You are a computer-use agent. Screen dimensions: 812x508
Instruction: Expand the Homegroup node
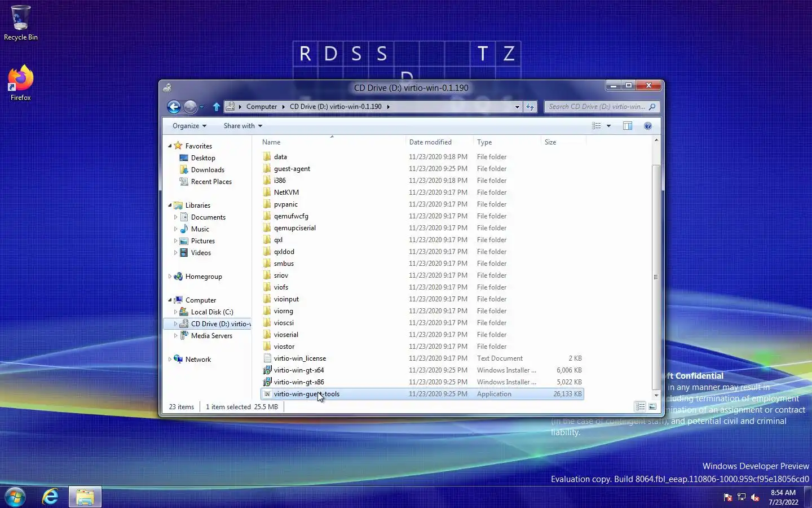click(x=170, y=277)
